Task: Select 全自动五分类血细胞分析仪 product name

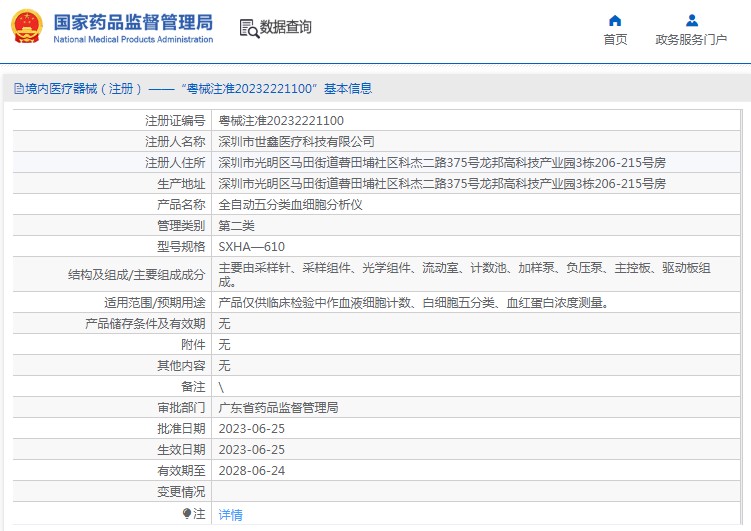Action: point(290,205)
